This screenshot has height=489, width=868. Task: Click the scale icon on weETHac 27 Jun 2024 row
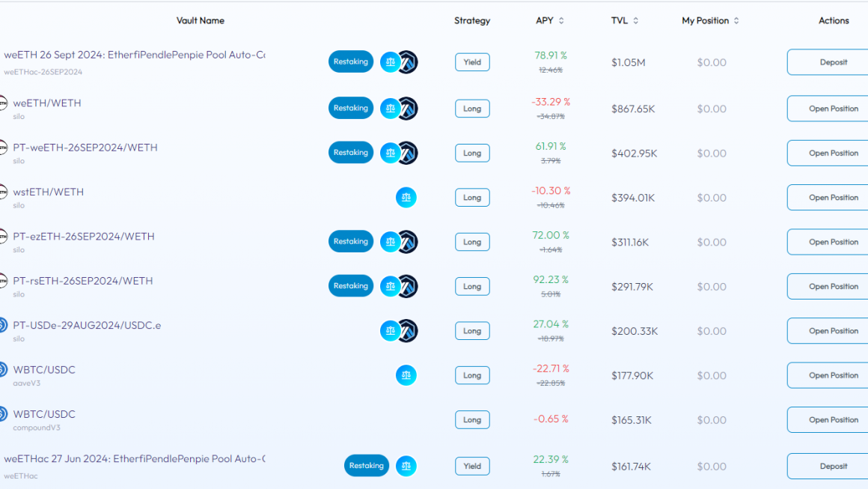coord(406,466)
